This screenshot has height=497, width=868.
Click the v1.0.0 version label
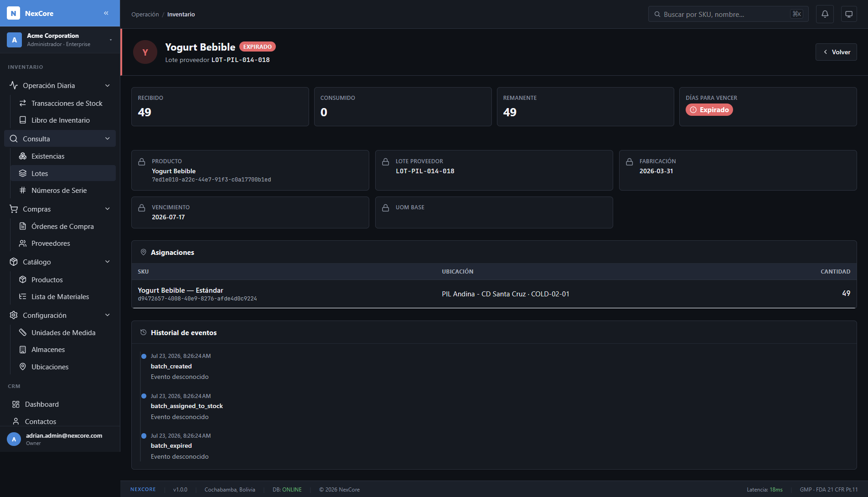click(x=180, y=490)
